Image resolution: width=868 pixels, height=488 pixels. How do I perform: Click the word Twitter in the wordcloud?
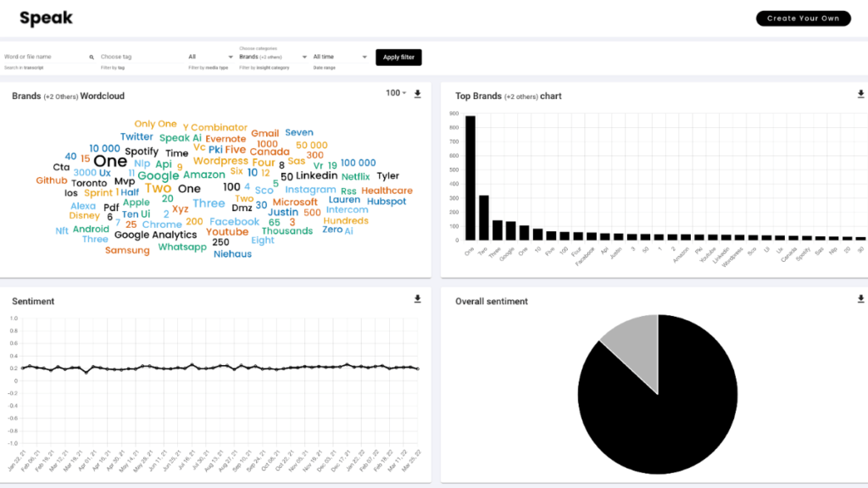[136, 136]
